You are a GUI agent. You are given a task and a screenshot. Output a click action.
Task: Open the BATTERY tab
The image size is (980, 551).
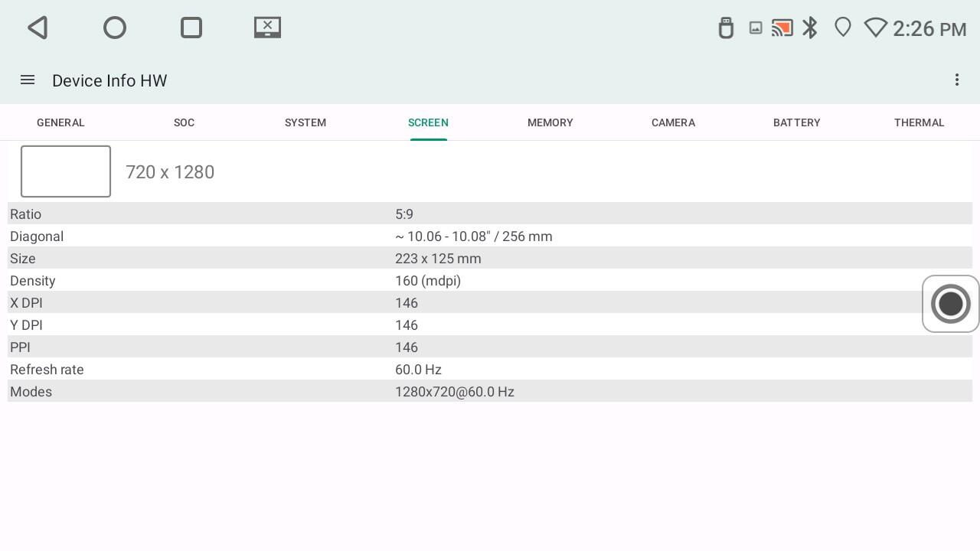coord(796,122)
